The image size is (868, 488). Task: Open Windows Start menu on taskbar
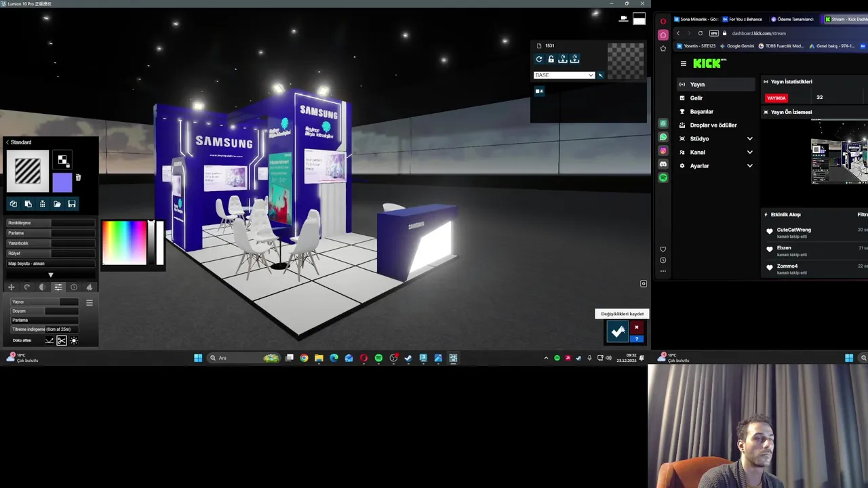coord(198,358)
